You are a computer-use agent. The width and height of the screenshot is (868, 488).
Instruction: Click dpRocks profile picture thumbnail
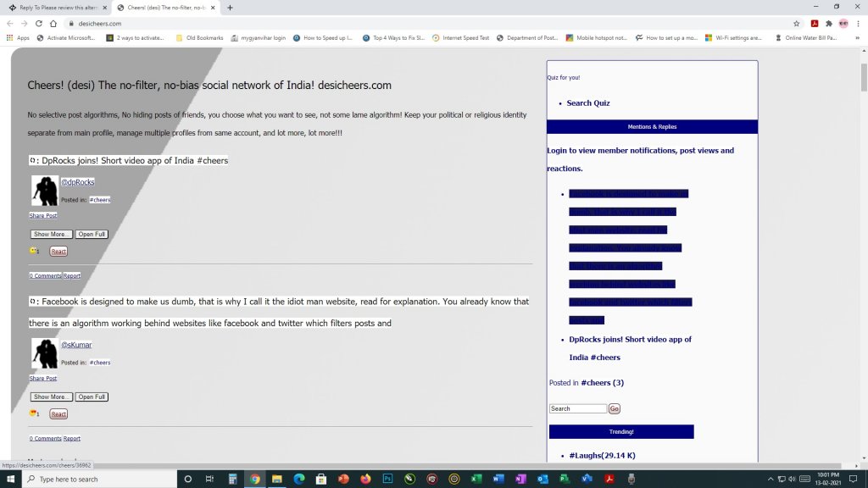45,191
